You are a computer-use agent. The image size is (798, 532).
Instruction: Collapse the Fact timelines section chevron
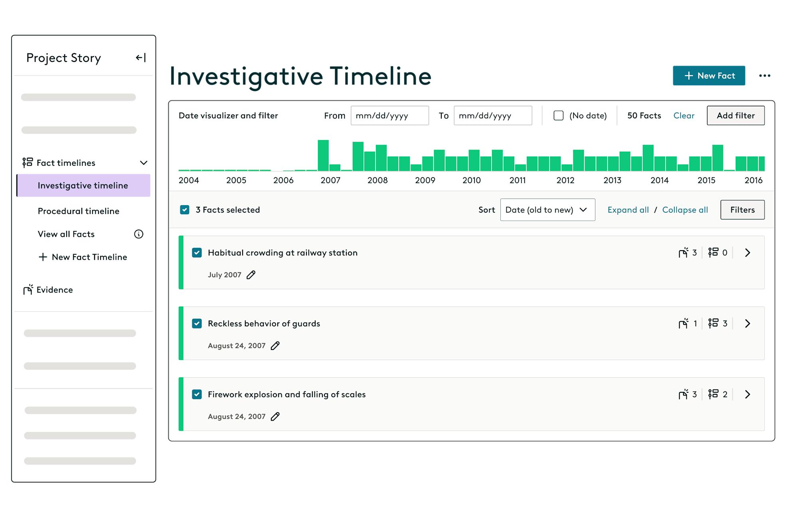click(x=144, y=163)
